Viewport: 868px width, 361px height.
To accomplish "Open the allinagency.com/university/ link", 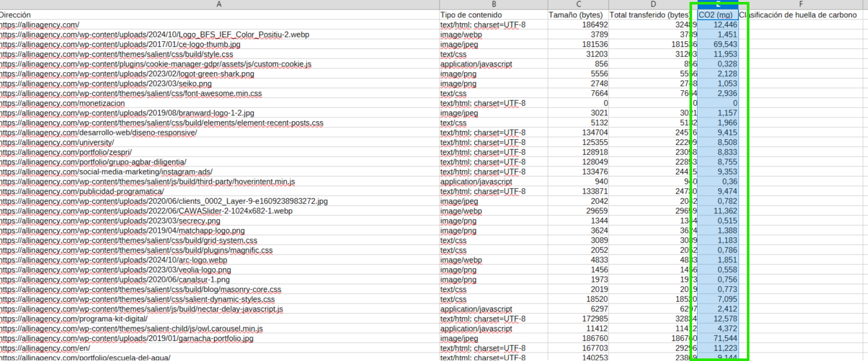I will pos(57,142).
